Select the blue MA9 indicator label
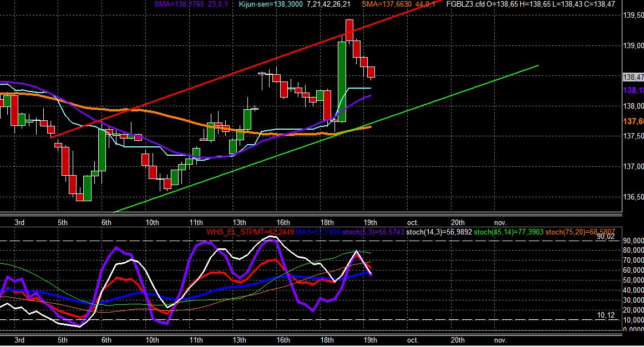 318,232
